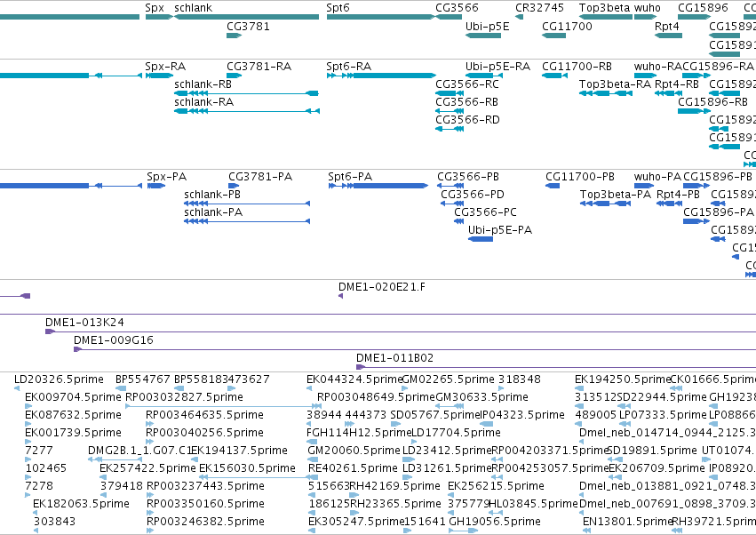756x535 pixels.
Task: Click the CG11700 gene label
Action: pos(567,27)
